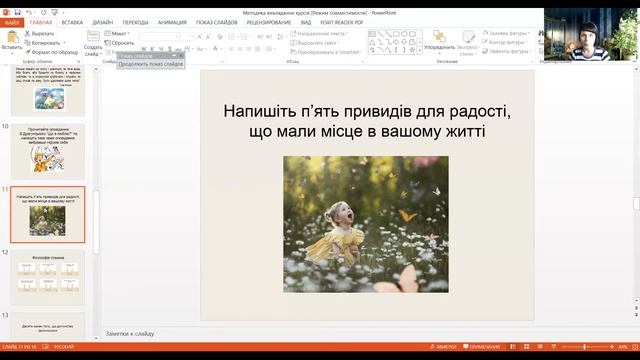The height and width of the screenshot is (360, 640).
Task: Adjust the zoom slider in status bar
Action: 584,347
